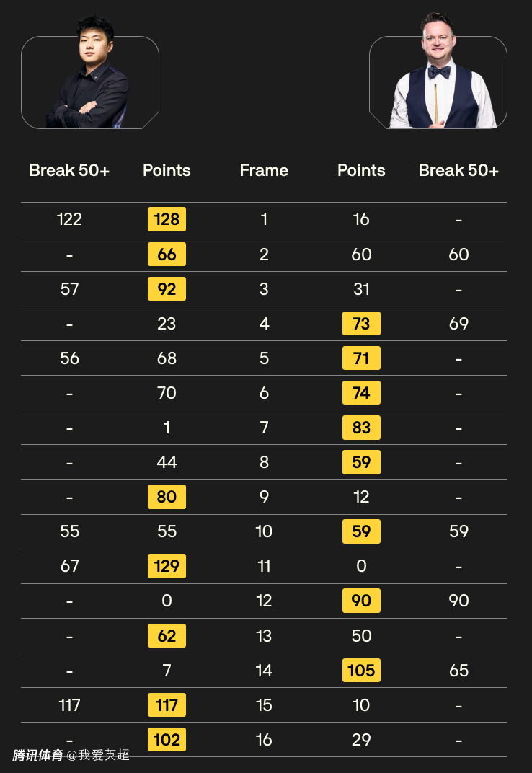This screenshot has height=773, width=532.
Task: Click the right Points column header
Action: point(361,170)
